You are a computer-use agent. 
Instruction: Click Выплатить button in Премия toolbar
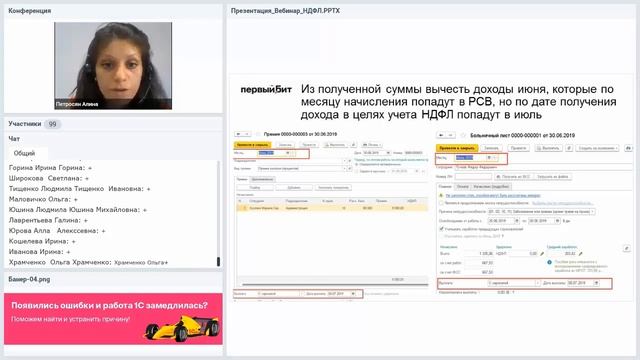coord(336,145)
